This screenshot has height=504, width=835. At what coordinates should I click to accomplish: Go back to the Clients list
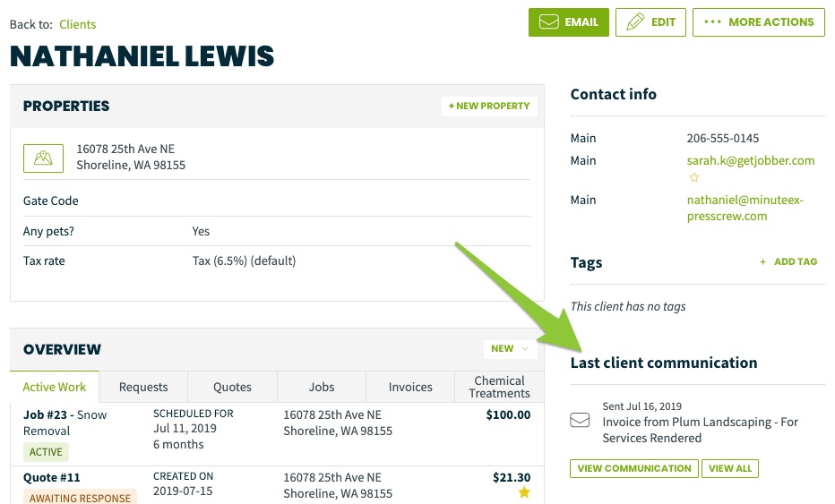pos(78,24)
